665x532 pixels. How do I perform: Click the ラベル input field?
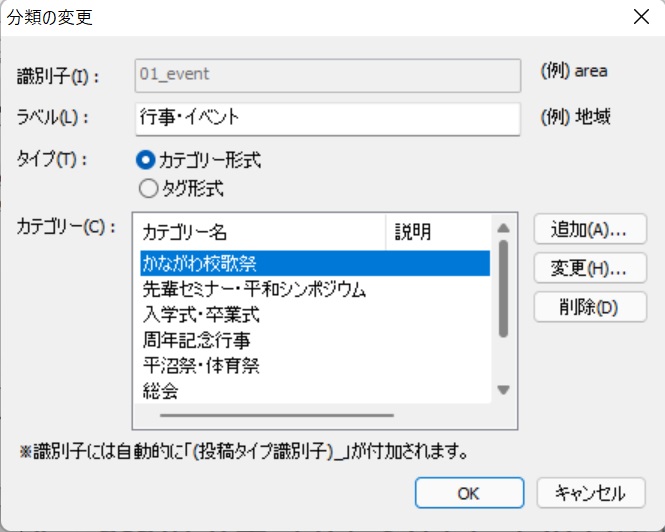click(x=327, y=117)
